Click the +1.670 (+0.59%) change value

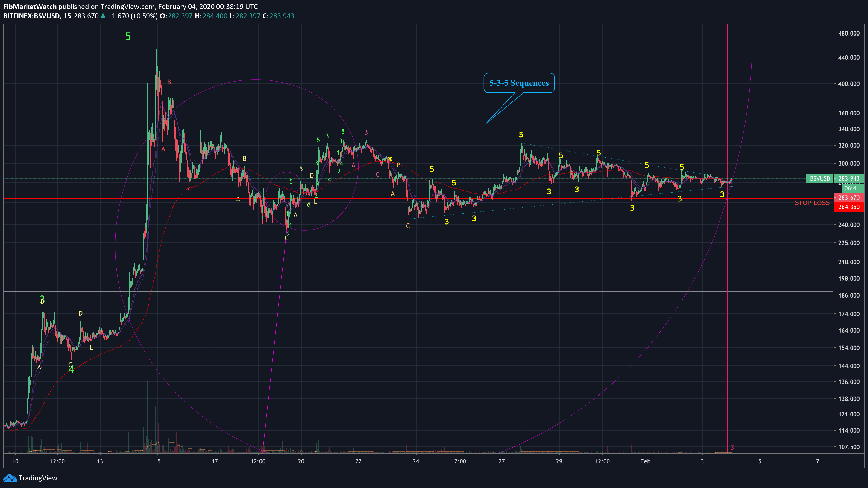133,16
